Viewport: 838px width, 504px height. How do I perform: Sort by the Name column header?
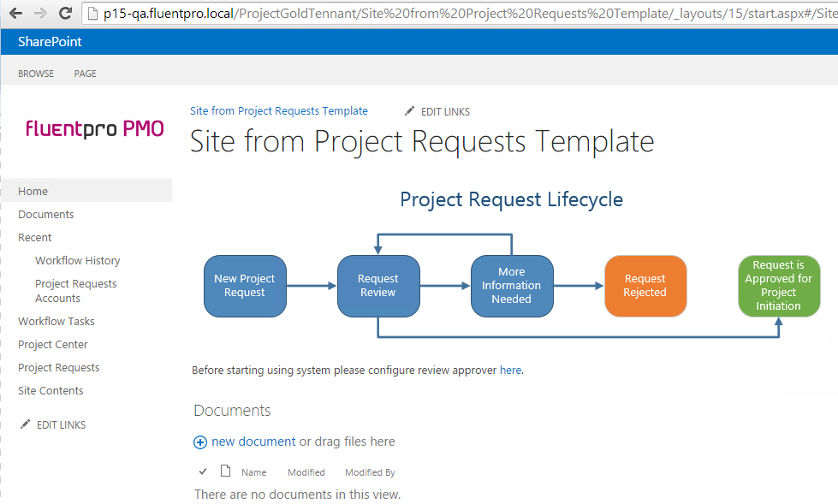tap(254, 472)
